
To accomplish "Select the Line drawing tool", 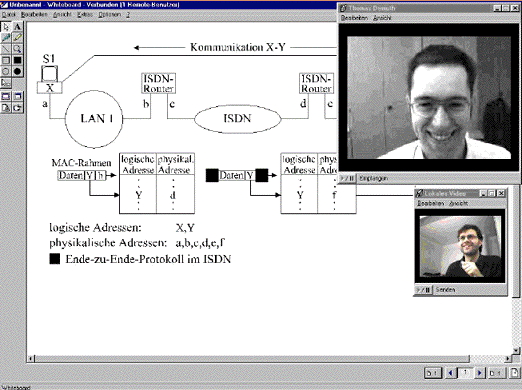I will (x=6, y=49).
